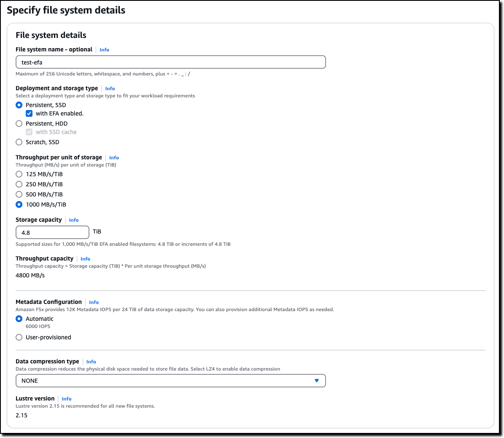Open the Data compression type dropdown
Screen dimensions: 504x438
170,381
